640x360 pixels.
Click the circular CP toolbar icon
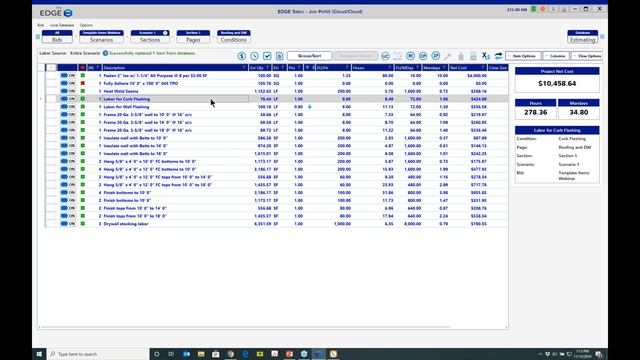423,56
